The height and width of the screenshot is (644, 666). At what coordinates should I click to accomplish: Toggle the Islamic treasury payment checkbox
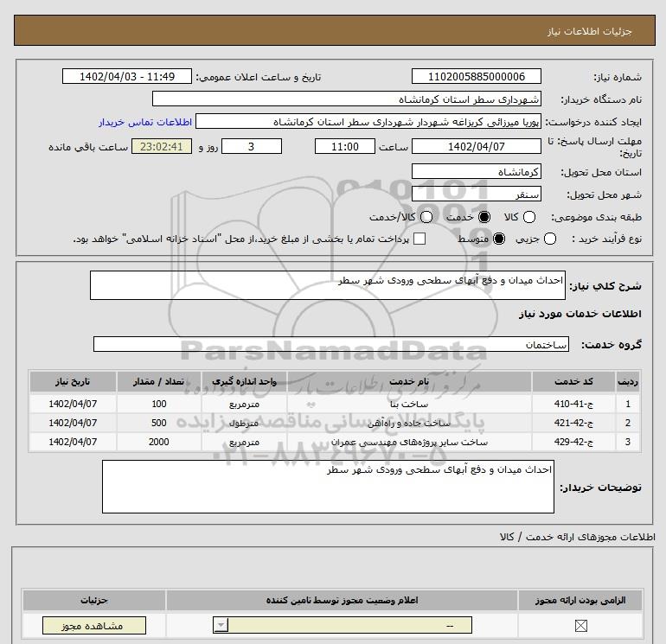click(419, 239)
